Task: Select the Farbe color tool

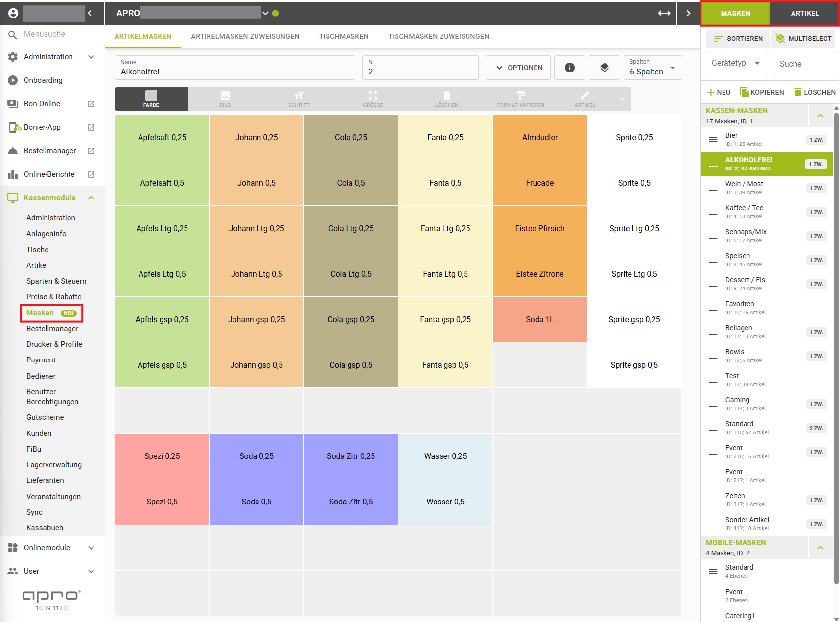Action: pos(151,98)
